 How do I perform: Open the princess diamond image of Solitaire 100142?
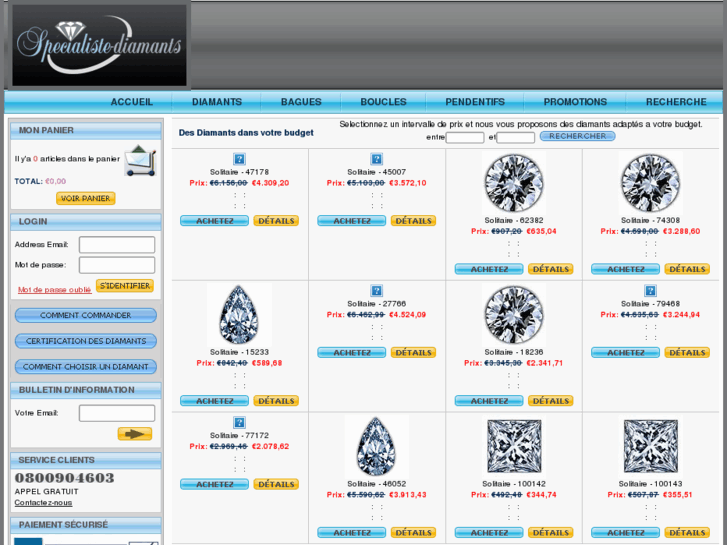[x=514, y=447]
